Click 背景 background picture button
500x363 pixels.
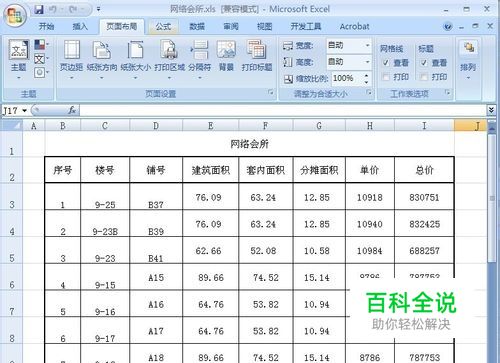pos(226,56)
